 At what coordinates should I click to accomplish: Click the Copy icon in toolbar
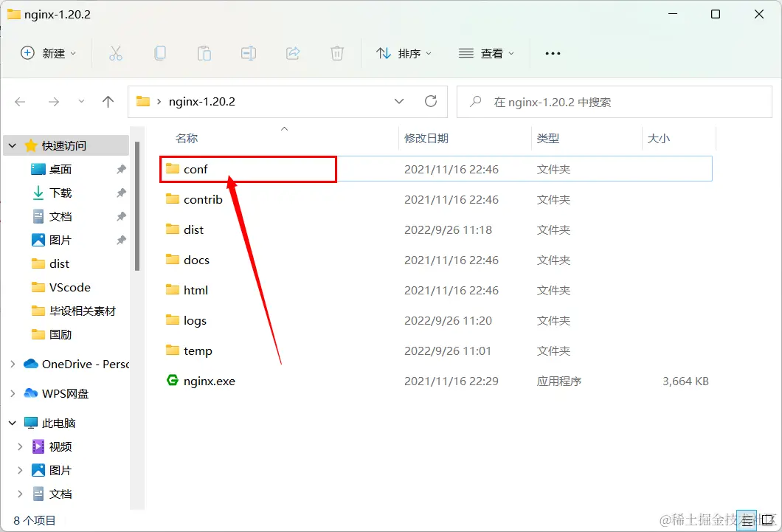(160, 53)
